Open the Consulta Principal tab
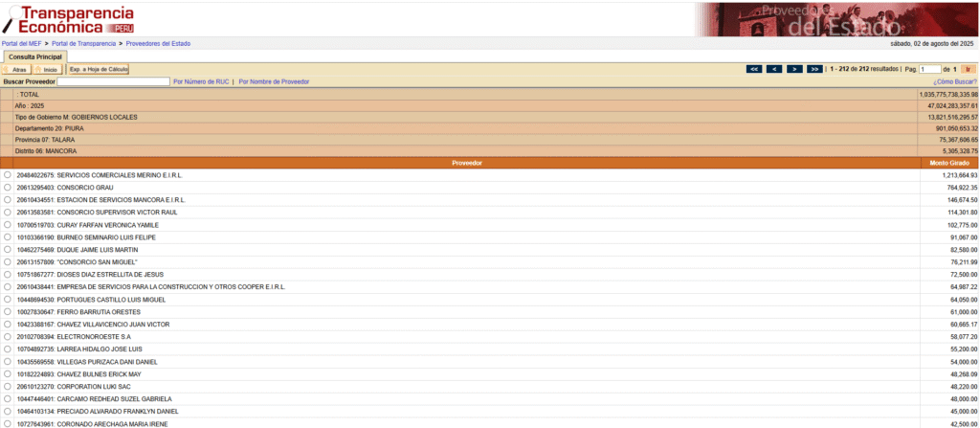The width and height of the screenshot is (980, 428). [35, 56]
